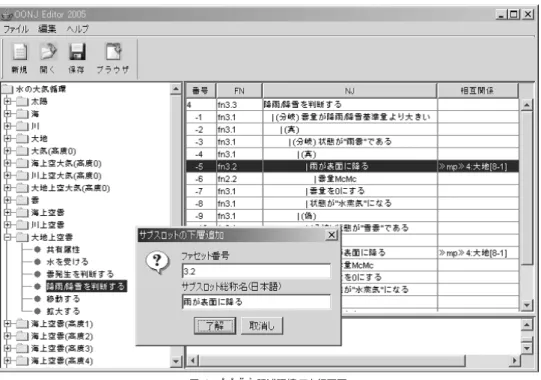Maximize the OONJ Editor 2005 window

(x=514, y=14)
